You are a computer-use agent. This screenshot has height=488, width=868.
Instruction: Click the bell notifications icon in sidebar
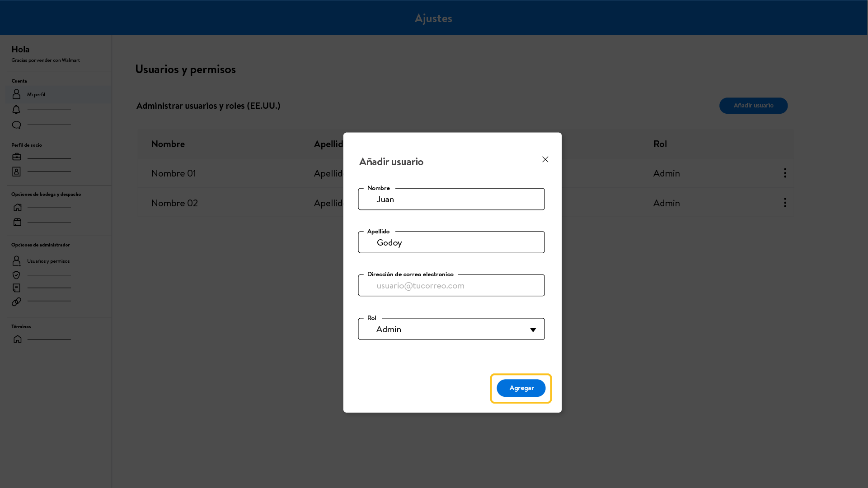tap(16, 110)
